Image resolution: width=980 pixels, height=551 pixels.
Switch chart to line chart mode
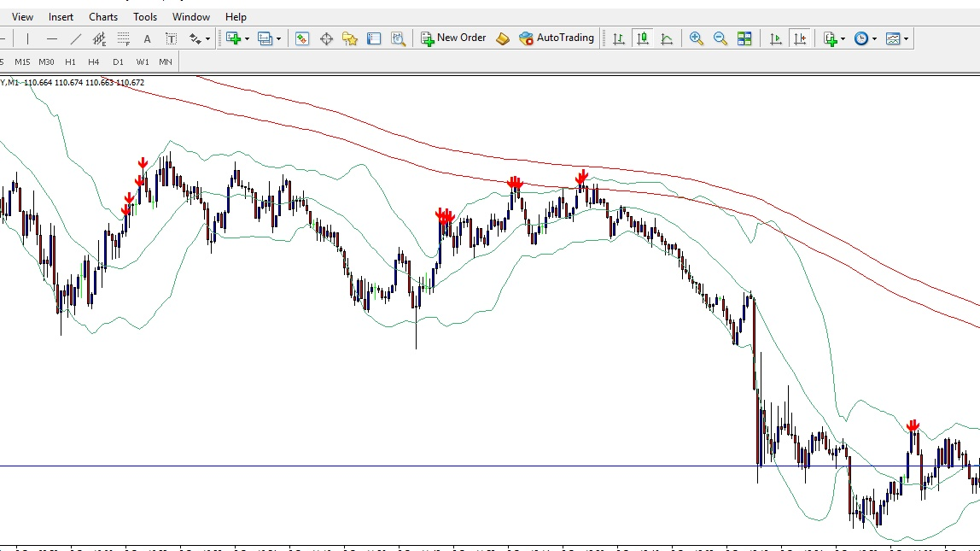coord(666,38)
